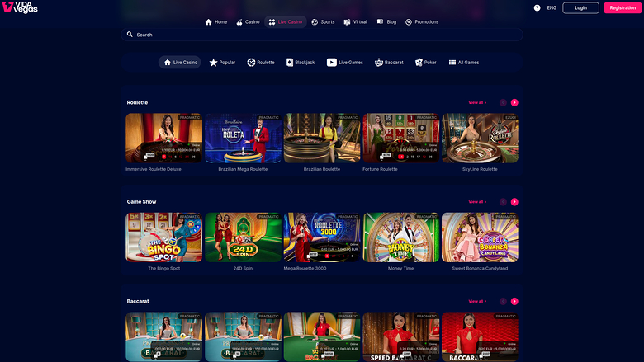The width and height of the screenshot is (644, 362).
Task: Click the Vida Vegas logo
Action: tap(20, 7)
